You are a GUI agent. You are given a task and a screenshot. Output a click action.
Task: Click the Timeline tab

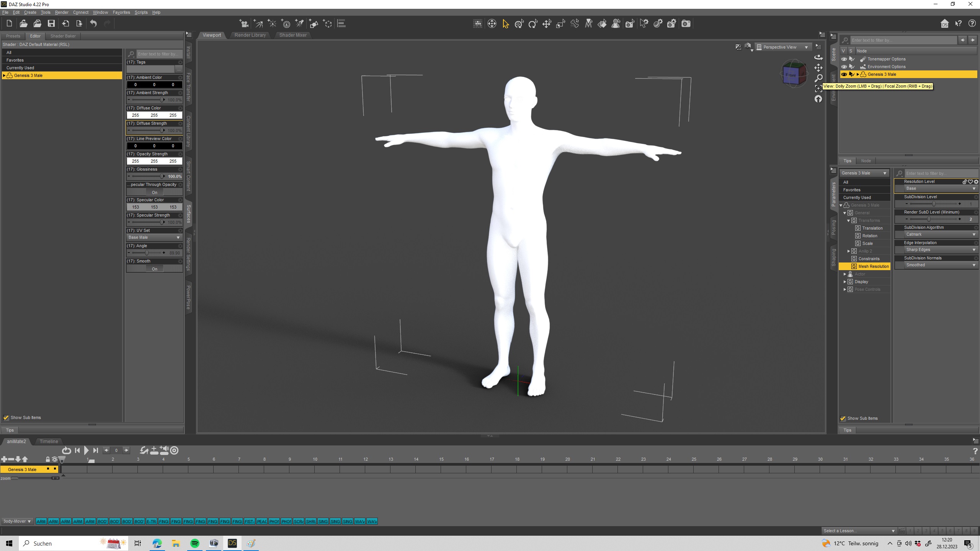point(49,441)
